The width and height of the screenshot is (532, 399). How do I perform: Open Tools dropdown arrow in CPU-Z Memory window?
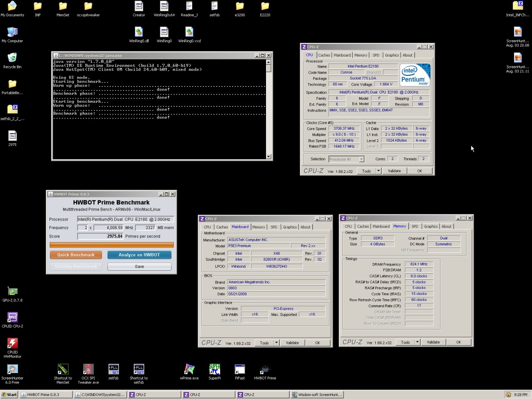pos(417,342)
